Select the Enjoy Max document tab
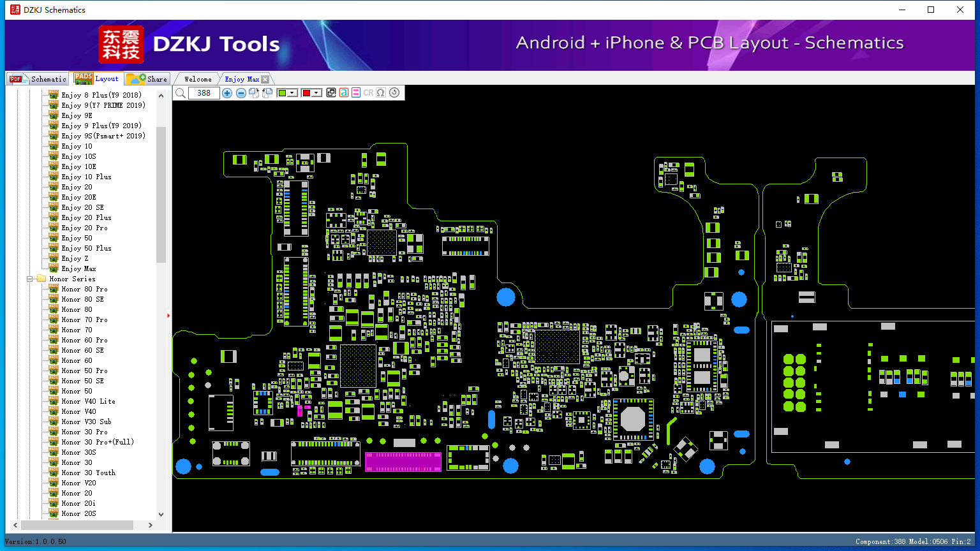Image resolution: width=980 pixels, height=551 pixels. click(242, 79)
